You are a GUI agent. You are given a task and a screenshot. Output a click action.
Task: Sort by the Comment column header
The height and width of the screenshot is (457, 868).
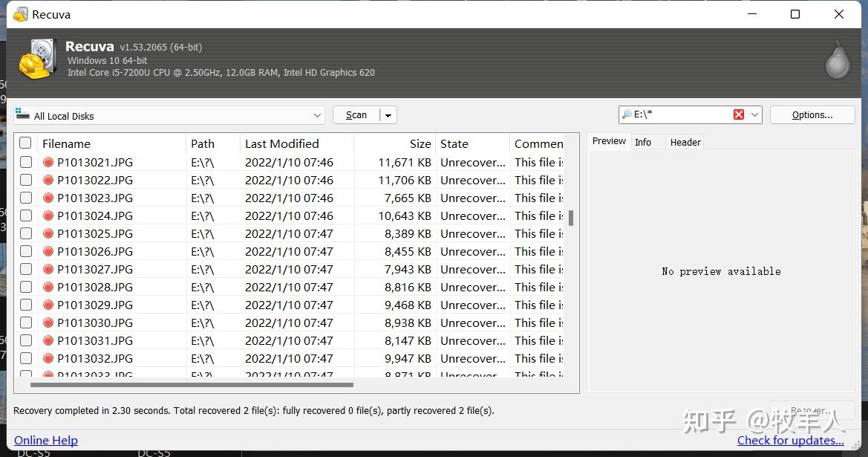pos(538,143)
